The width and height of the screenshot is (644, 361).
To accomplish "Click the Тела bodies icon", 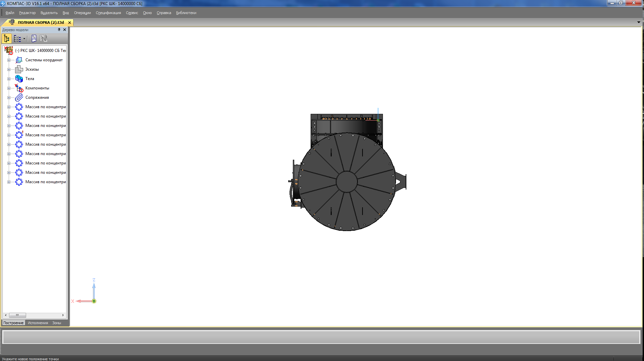I will pyautogui.click(x=19, y=79).
